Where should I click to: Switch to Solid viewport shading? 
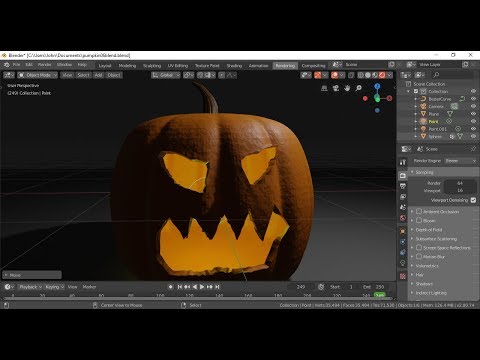368,75
